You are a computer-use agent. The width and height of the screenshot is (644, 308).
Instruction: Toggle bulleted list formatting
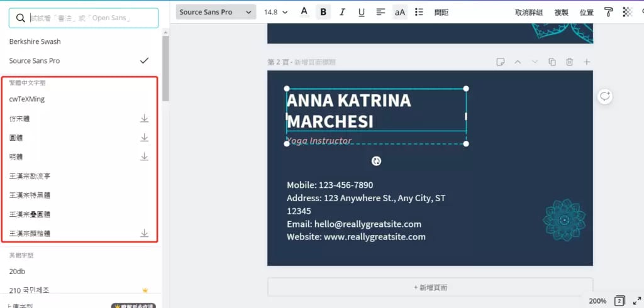(419, 13)
